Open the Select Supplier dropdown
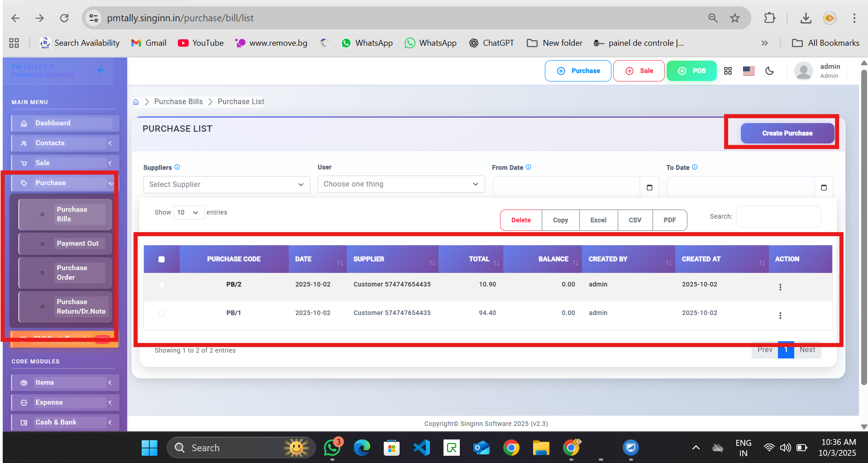 pyautogui.click(x=226, y=185)
